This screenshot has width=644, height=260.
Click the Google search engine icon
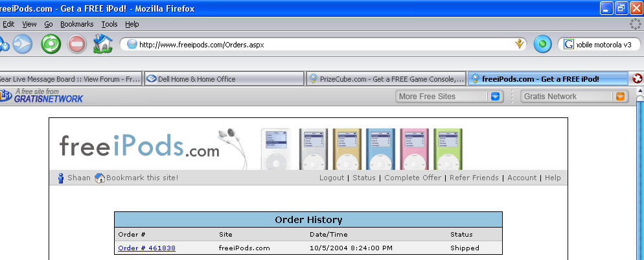point(568,44)
